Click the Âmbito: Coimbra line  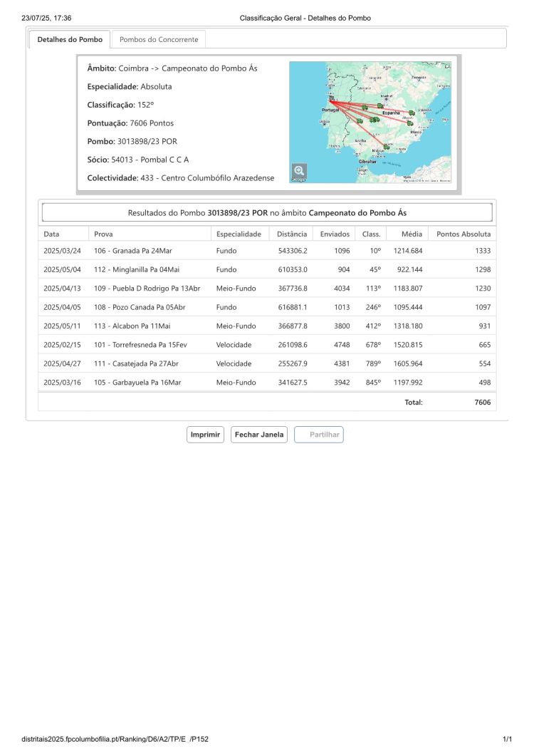coord(172,68)
